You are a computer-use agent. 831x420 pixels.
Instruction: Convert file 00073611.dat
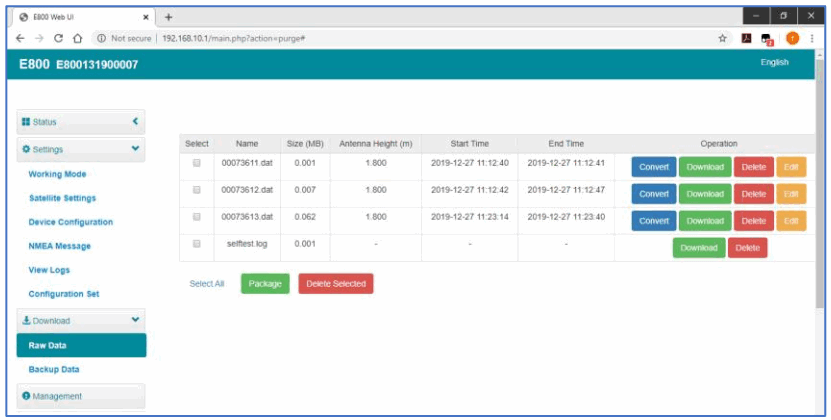(x=654, y=167)
